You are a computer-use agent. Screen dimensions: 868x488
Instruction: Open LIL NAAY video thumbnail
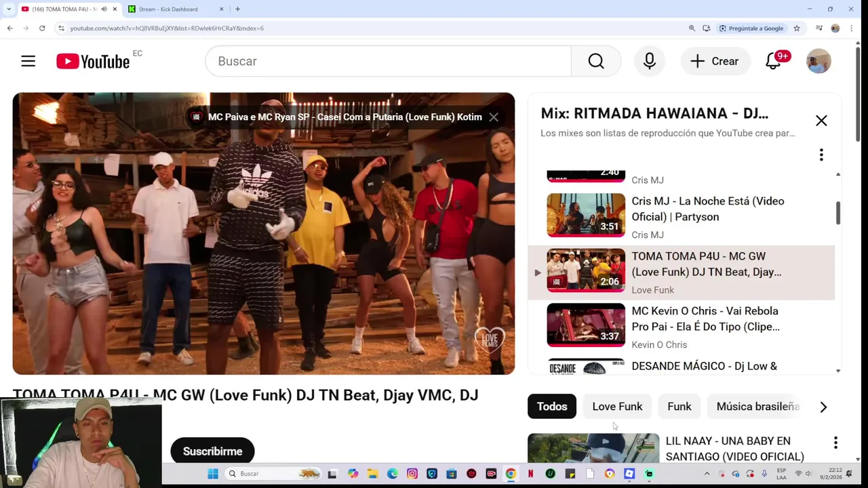point(593,448)
